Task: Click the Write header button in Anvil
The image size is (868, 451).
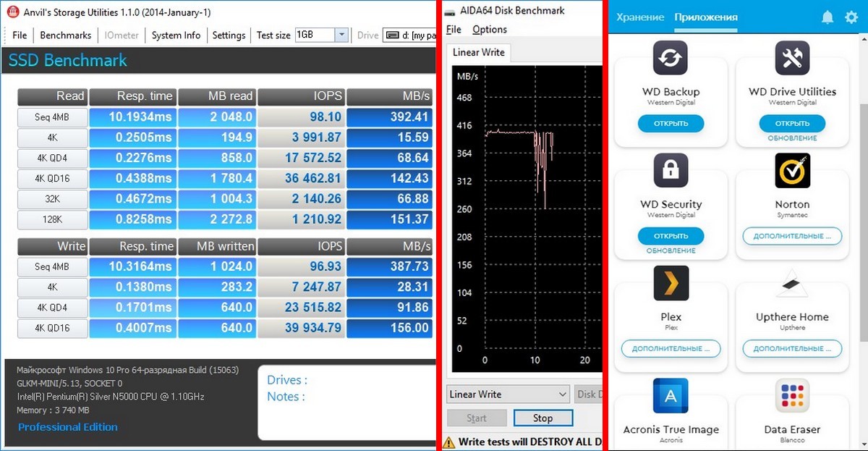Action: pos(52,246)
